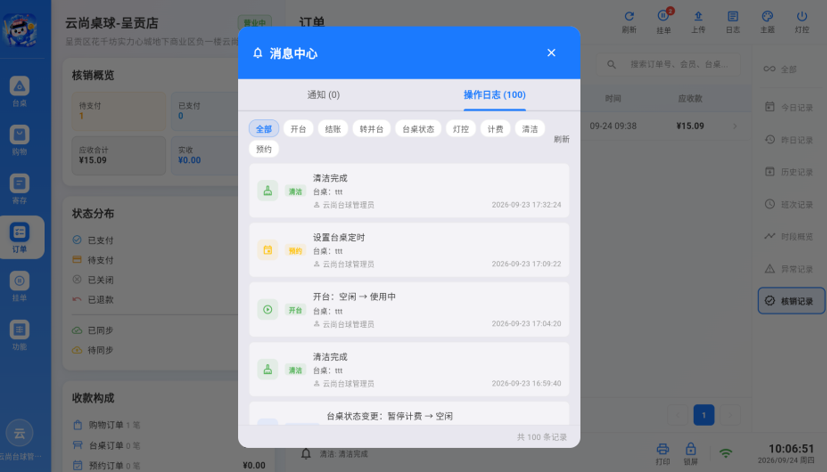Click the 灯控 power icon

[802, 22]
